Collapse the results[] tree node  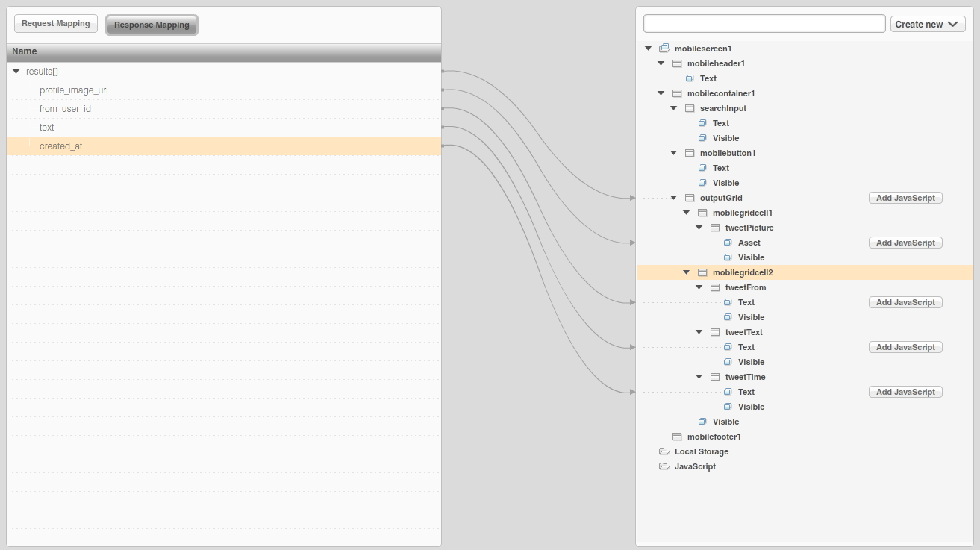[x=16, y=72]
